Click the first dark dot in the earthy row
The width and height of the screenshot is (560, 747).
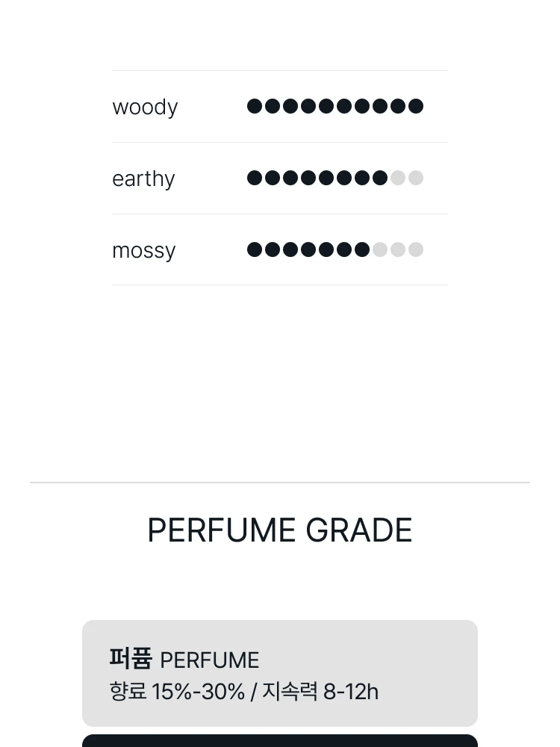click(255, 178)
